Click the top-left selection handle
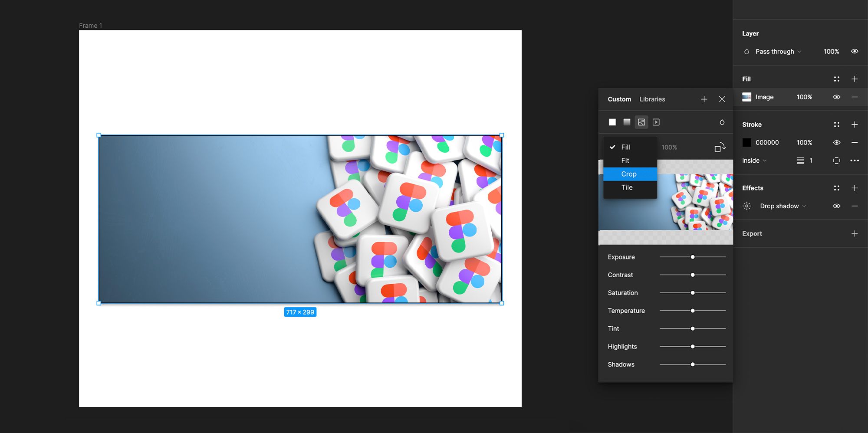 click(x=99, y=135)
